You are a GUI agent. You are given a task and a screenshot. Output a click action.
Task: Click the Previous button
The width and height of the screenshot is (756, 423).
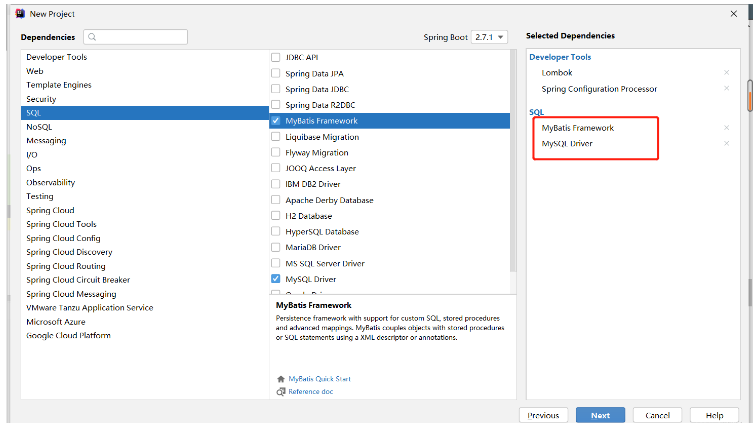click(x=543, y=414)
